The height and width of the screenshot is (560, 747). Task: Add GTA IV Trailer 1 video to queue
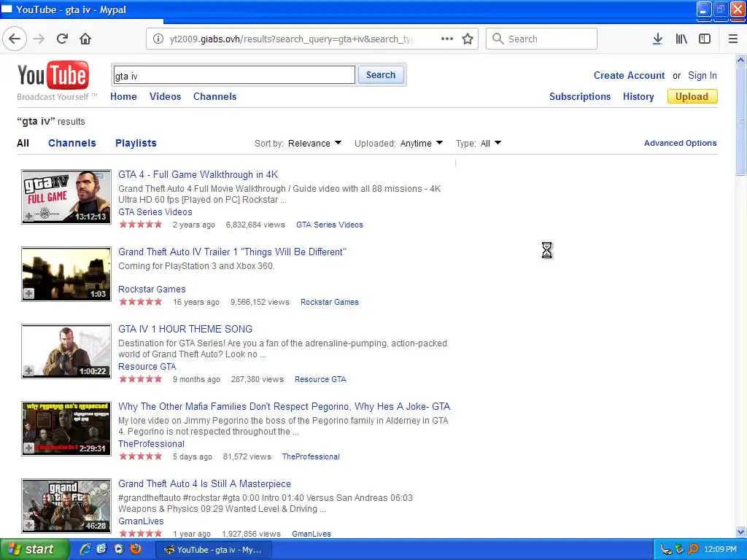tap(29, 293)
